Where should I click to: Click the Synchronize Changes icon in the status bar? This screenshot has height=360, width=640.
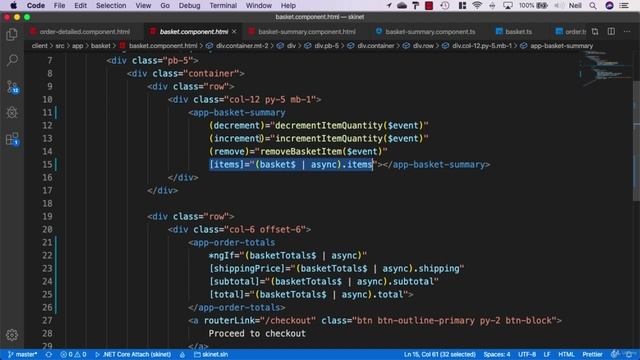pyautogui.click(x=49, y=354)
